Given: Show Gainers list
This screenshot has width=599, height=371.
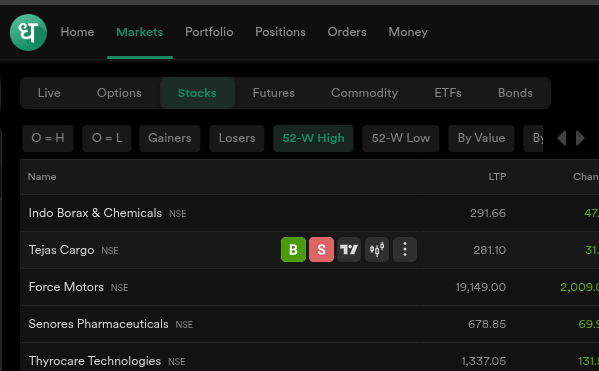Looking at the screenshot, I should tap(170, 138).
